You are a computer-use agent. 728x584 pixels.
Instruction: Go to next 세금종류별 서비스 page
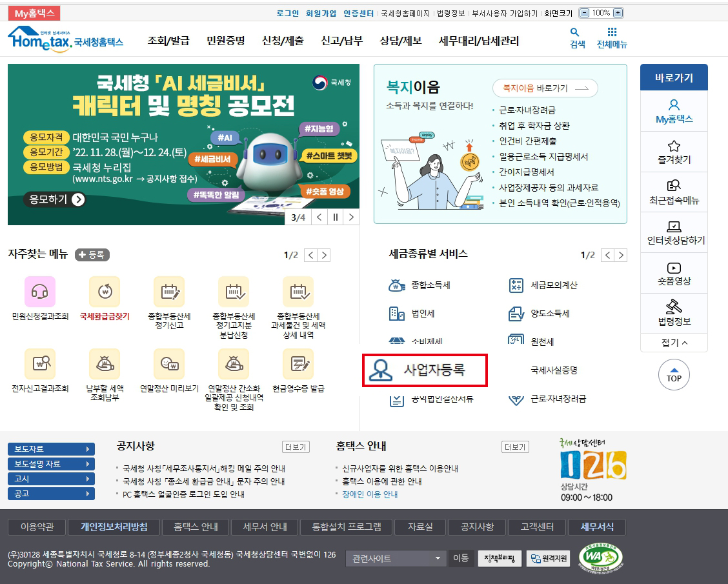tap(621, 255)
